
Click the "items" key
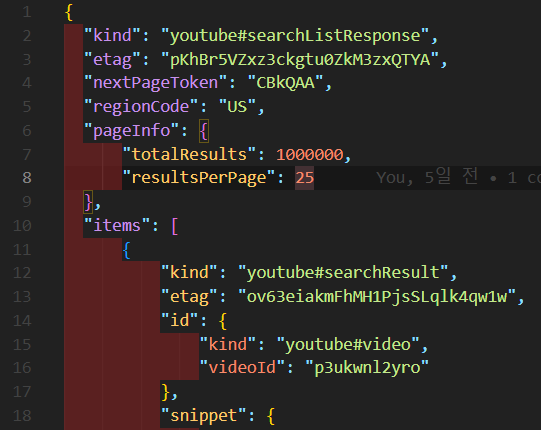117,225
